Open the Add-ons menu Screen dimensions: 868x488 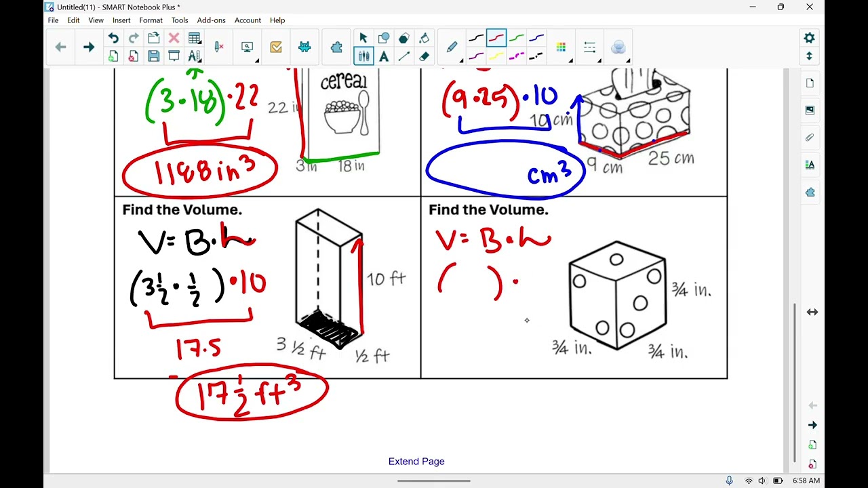point(211,20)
